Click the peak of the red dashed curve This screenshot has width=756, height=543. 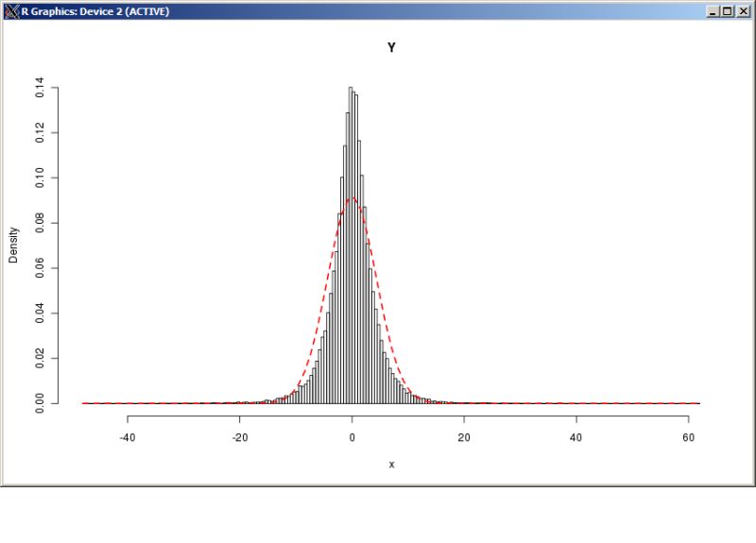352,197
